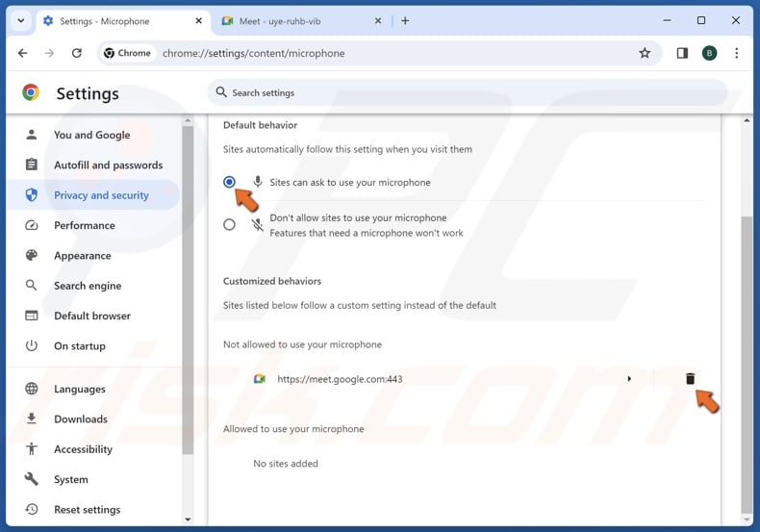Click the power icon for On startup
Screen dimensions: 760x532
pos(32,345)
